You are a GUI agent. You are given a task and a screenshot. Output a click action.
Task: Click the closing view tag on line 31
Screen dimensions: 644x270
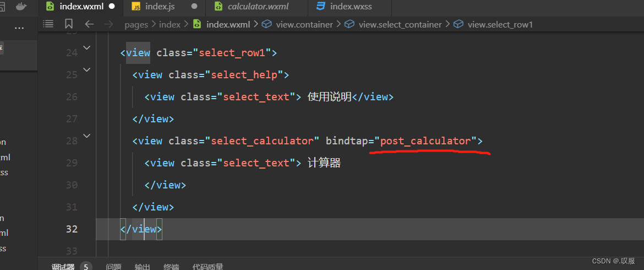tap(153, 207)
